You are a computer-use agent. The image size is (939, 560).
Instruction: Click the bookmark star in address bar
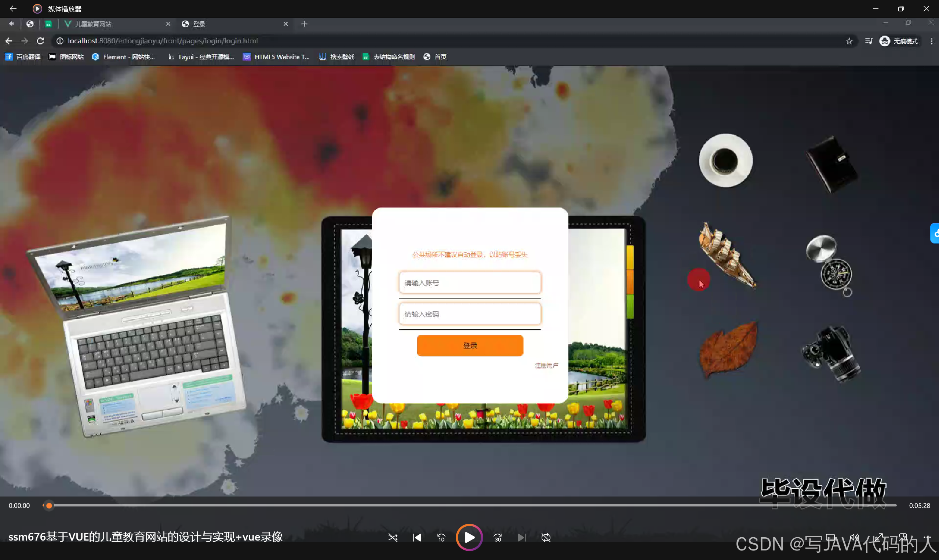pos(849,41)
